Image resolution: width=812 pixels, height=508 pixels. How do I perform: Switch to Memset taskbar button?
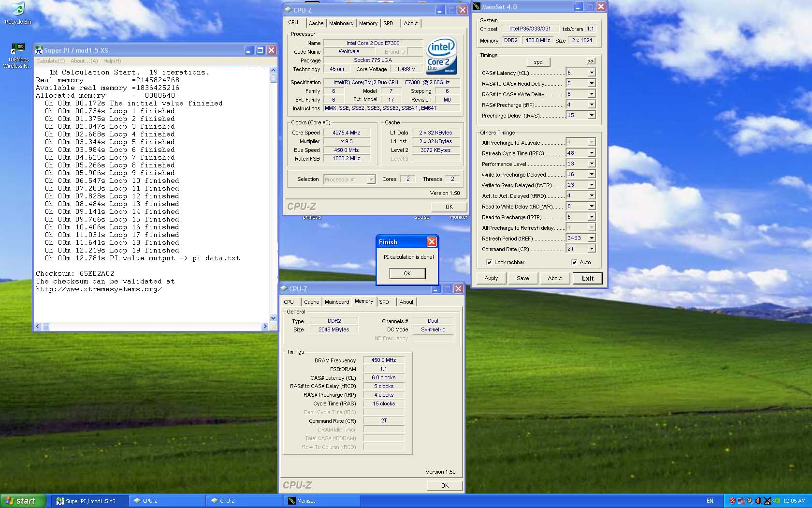(x=322, y=501)
